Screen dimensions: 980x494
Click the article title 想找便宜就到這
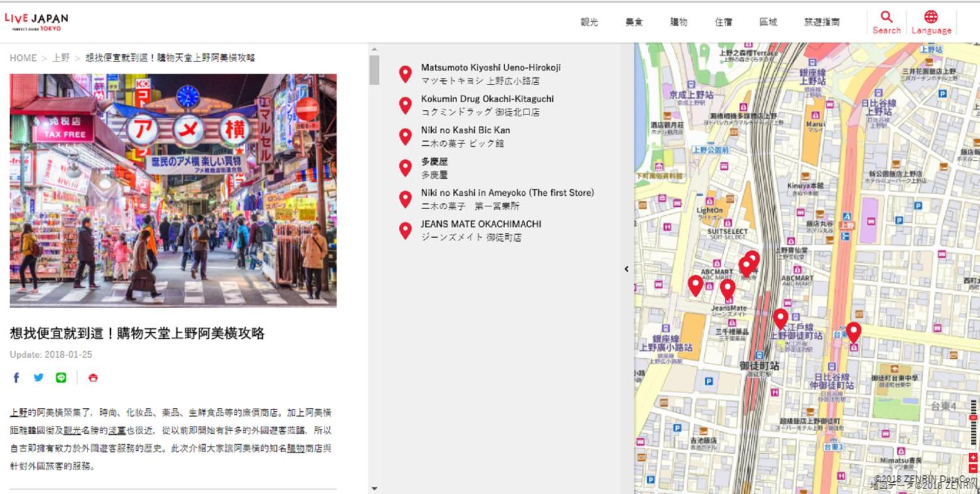(x=137, y=333)
